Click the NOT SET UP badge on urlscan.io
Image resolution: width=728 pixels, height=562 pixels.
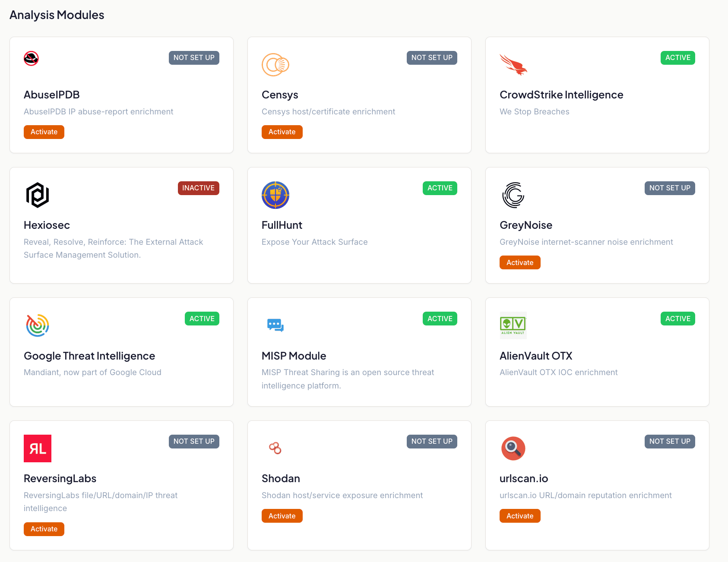pos(670,442)
